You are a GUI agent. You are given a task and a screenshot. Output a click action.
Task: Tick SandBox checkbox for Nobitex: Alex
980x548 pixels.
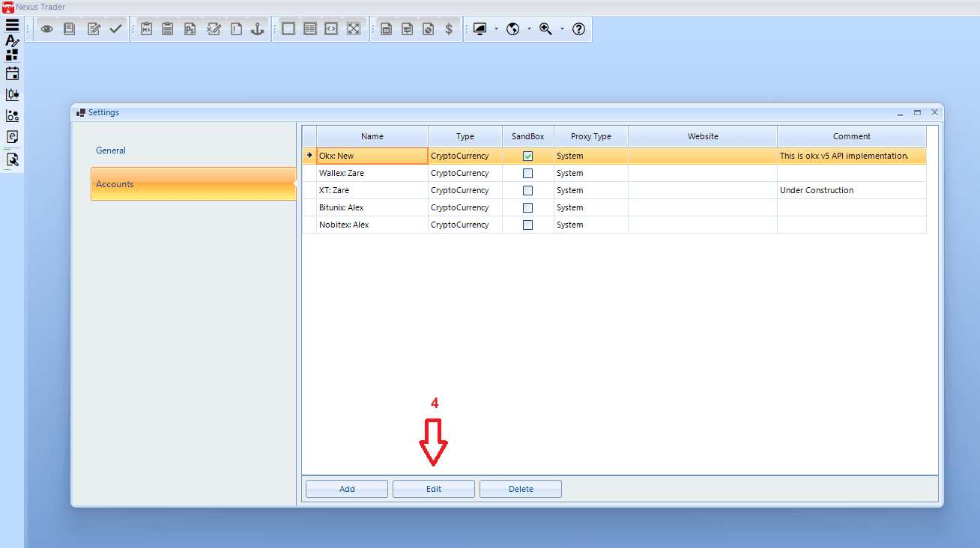pyautogui.click(x=527, y=225)
